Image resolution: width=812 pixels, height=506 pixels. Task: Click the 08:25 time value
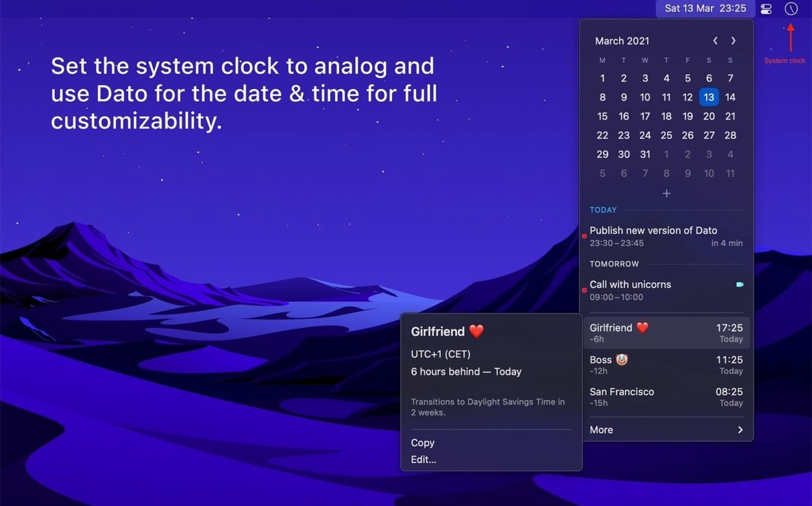(730, 392)
